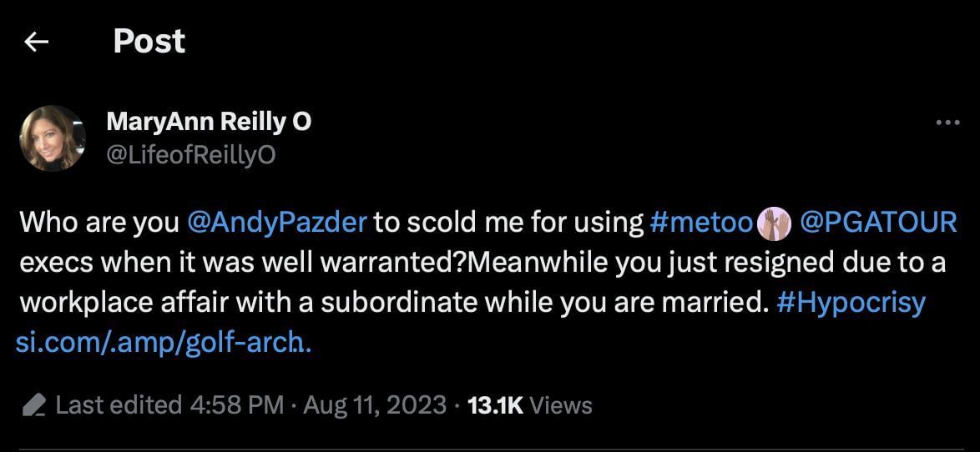
Task: Open the si.com golf article link
Action: [x=164, y=342]
